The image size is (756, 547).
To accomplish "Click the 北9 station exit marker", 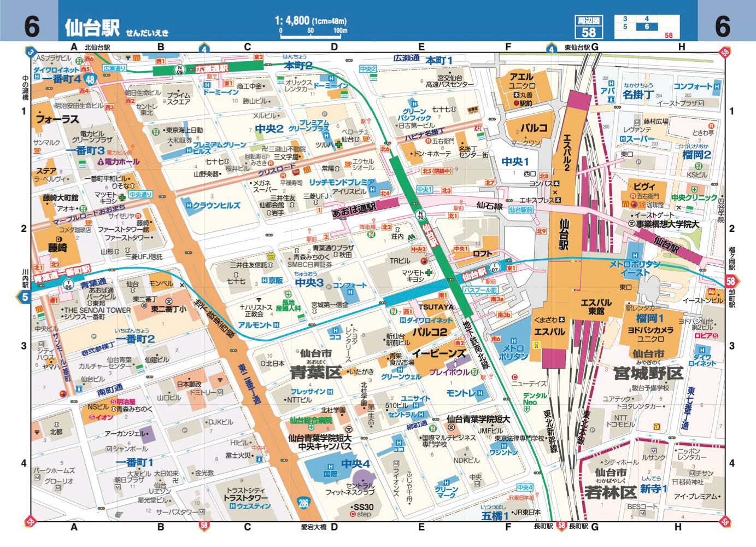I will point(541,231).
